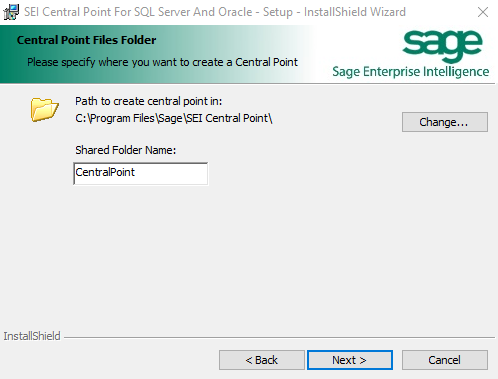
Task: Select the C:\Program Files\Sage path text
Action: (174, 118)
